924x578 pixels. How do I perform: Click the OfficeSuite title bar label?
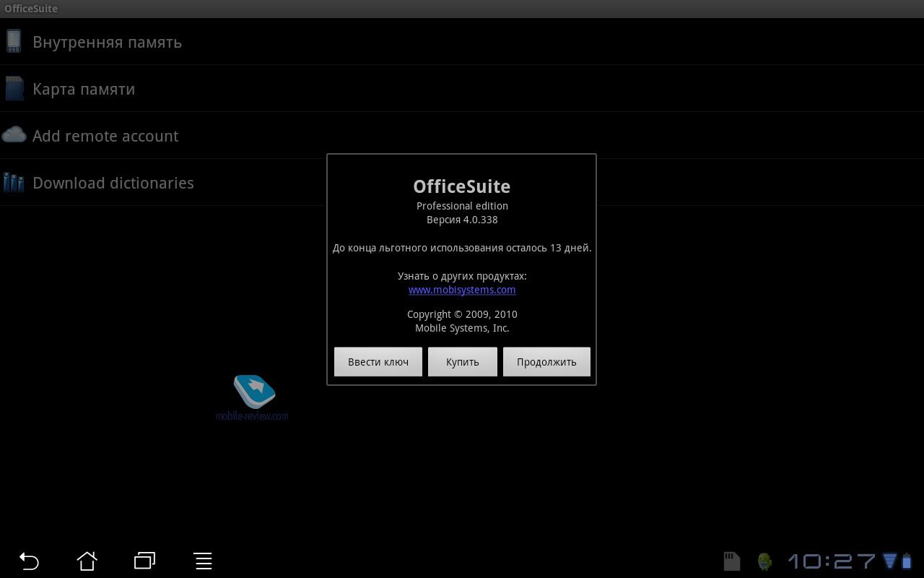coord(31,9)
